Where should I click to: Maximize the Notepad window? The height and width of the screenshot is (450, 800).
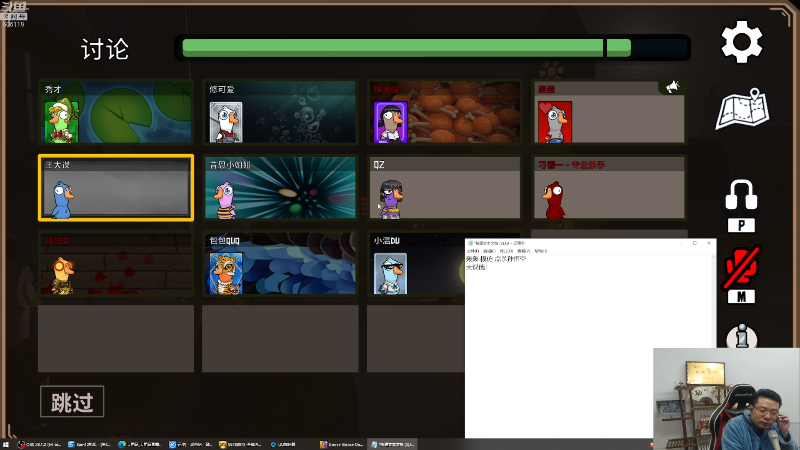[x=694, y=243]
